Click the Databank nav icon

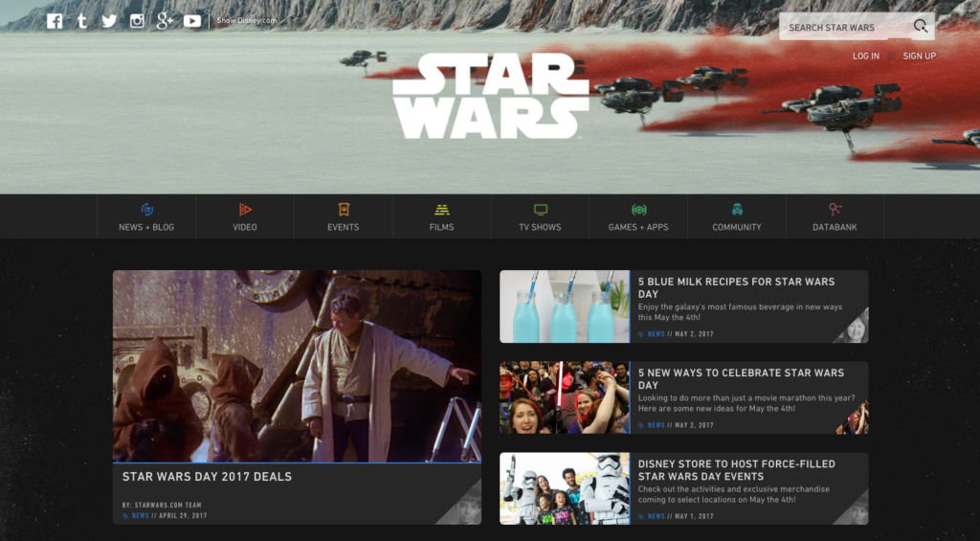coord(835,210)
